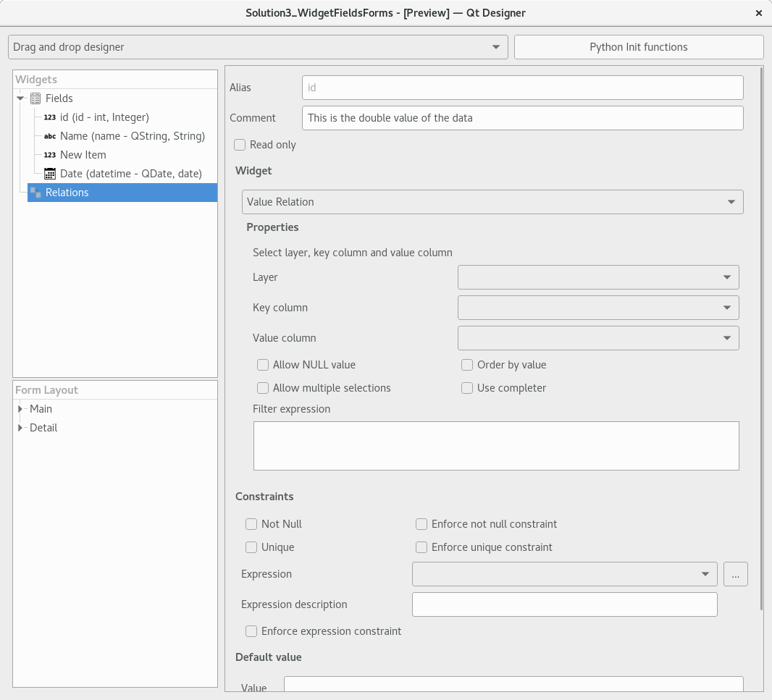The width and height of the screenshot is (772, 700).
Task: Click the 123 icon beside New Item
Action: pyautogui.click(x=49, y=155)
